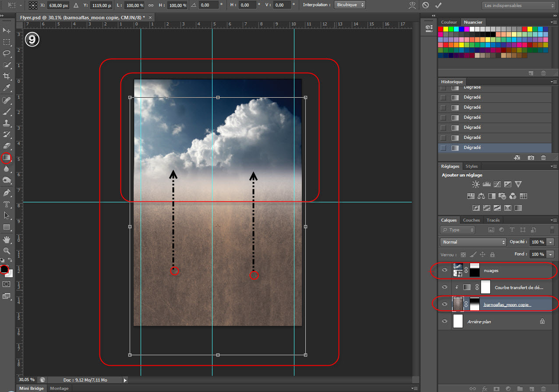
Task: Cancel the transform with the cancel icon
Action: 425,5
